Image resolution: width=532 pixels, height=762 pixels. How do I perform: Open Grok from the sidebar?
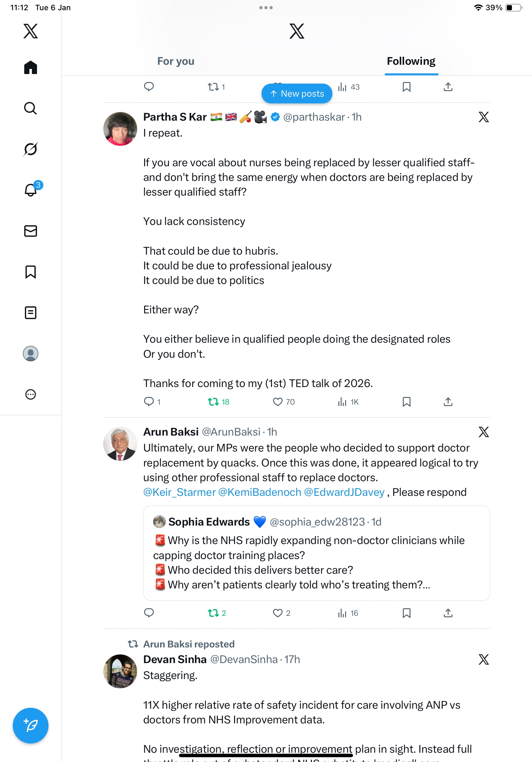coord(31,149)
